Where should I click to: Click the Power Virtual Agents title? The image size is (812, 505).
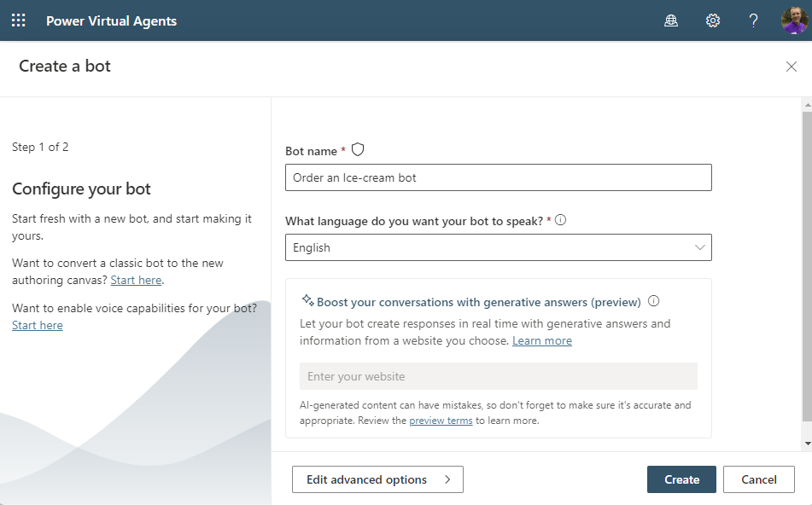point(111,20)
